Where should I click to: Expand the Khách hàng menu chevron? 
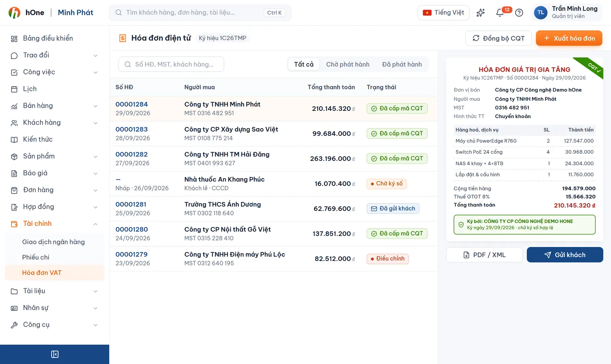pos(95,123)
